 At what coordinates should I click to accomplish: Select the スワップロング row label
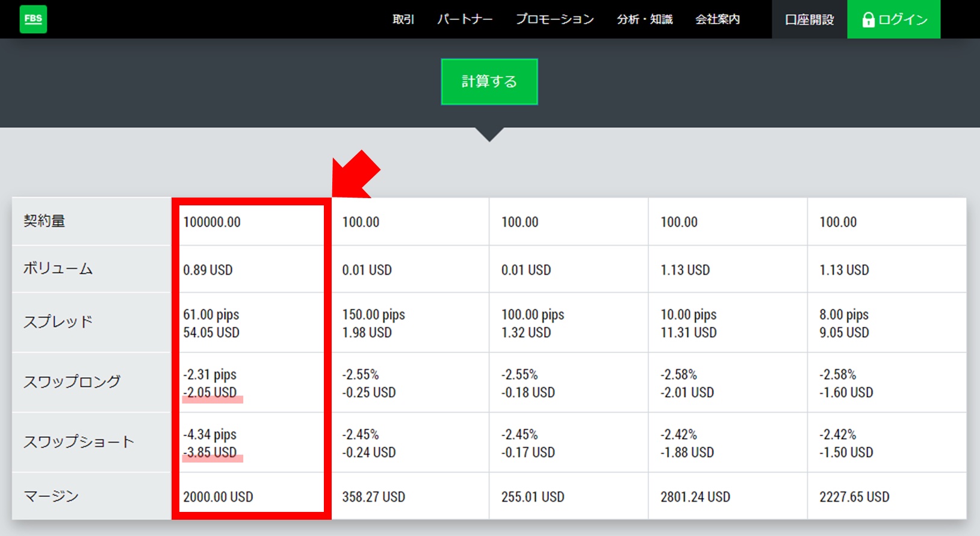tap(72, 382)
